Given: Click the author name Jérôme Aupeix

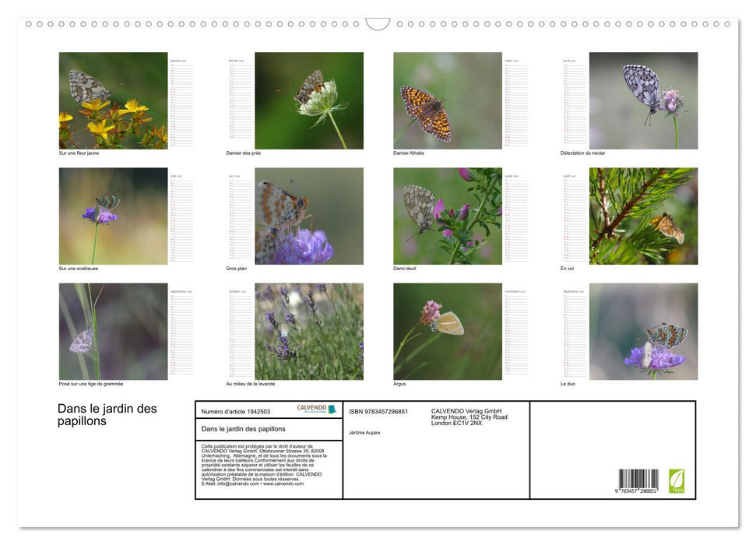Looking at the screenshot, I should point(364,434).
